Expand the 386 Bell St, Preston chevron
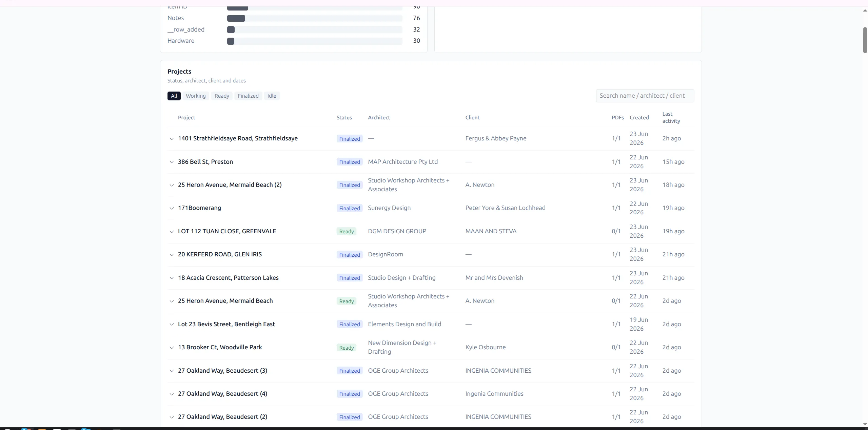This screenshot has height=430, width=868. [172, 162]
